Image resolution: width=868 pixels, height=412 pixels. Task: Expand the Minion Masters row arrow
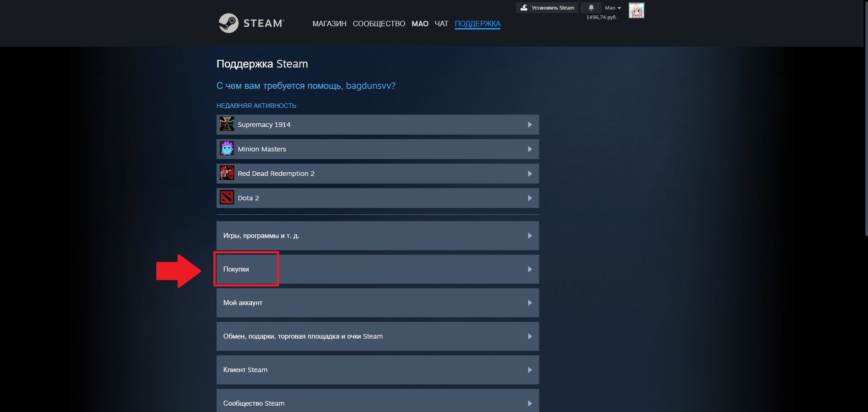tap(530, 149)
